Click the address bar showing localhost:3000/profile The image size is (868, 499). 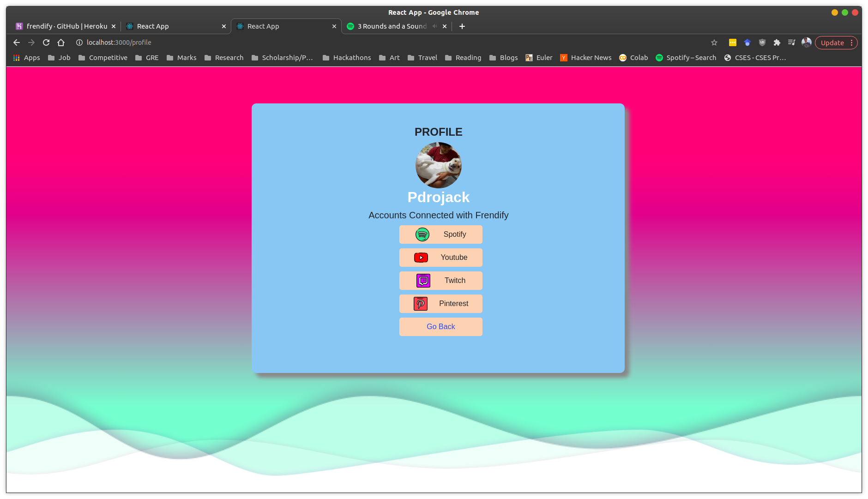click(x=392, y=42)
